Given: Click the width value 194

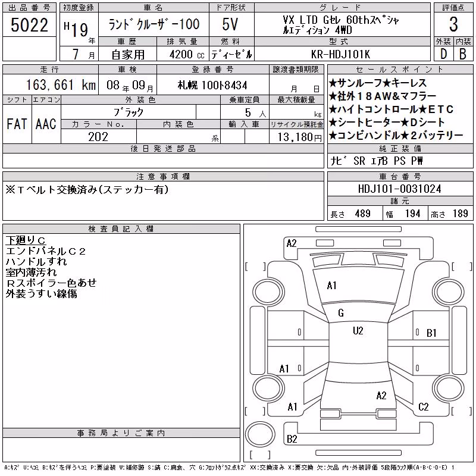Looking at the screenshot, I should 412,214.
